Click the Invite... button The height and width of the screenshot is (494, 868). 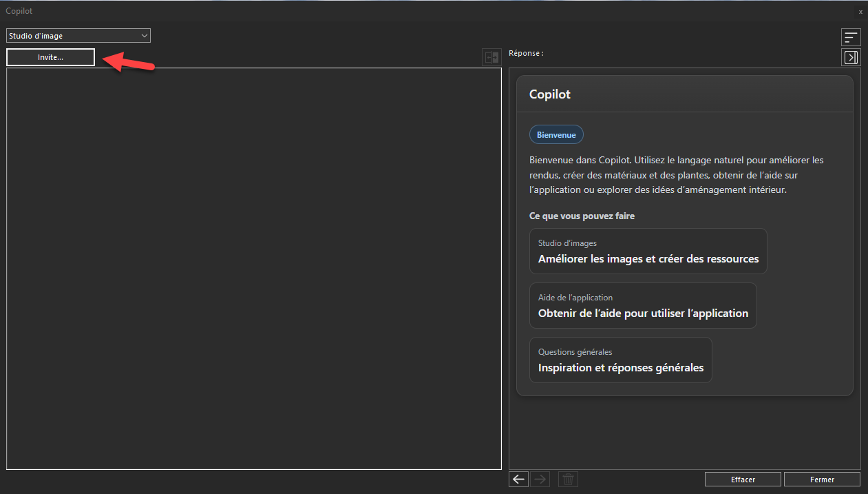(50, 57)
